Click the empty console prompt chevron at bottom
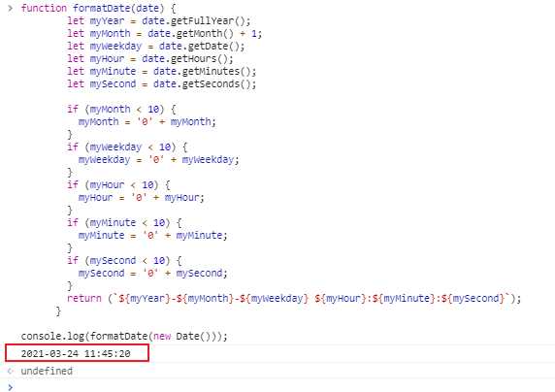 tap(11, 387)
